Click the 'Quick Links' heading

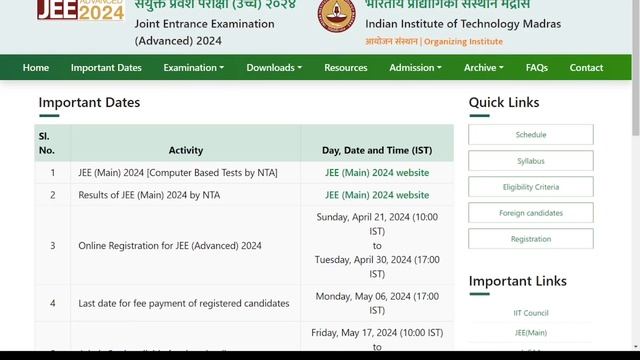[504, 102]
